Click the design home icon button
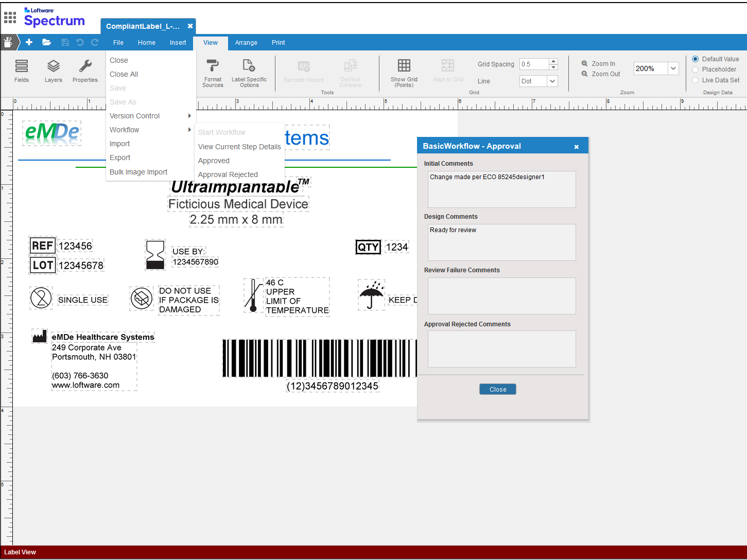The image size is (747, 560). (x=8, y=42)
